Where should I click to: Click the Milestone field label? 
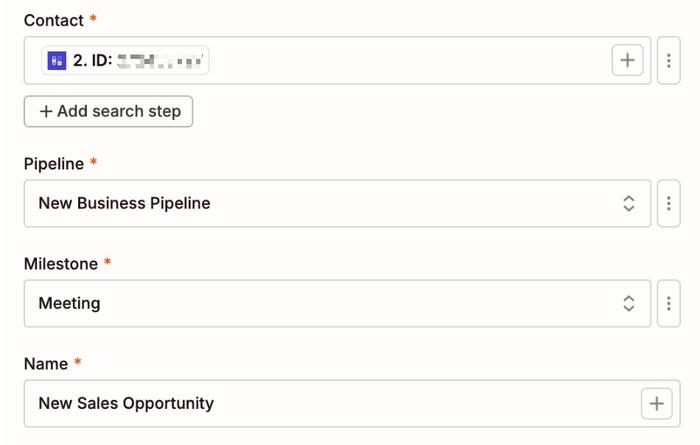pyautogui.click(x=60, y=264)
